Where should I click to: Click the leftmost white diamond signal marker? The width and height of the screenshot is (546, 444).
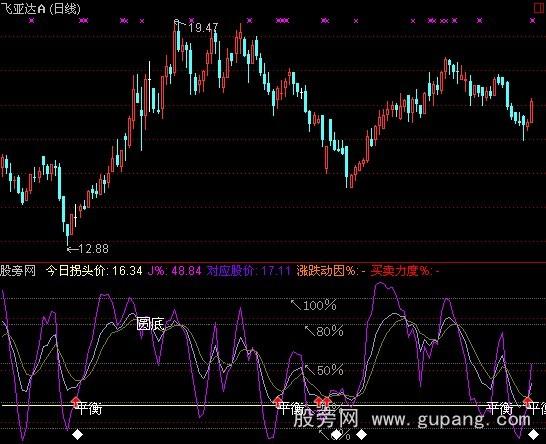(x=77, y=435)
